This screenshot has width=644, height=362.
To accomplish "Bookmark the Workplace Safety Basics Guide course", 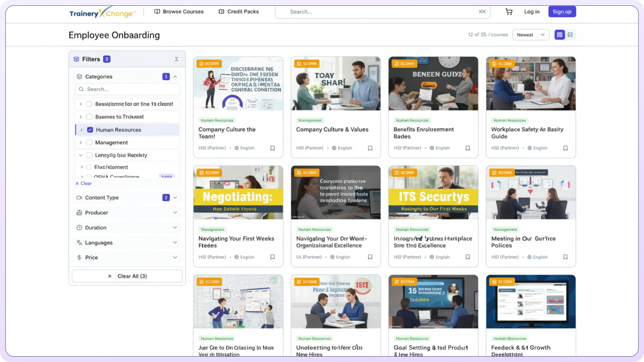I will pyautogui.click(x=566, y=148).
